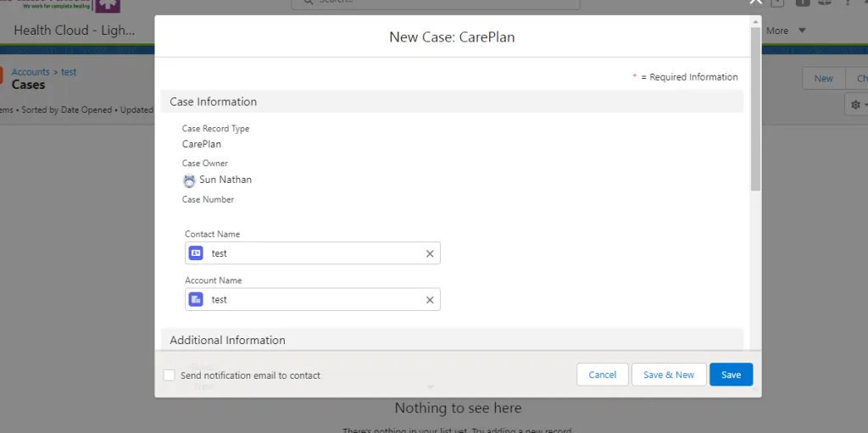Viewport: 868px width, 433px height.
Task: Click the dialog's vertical scrollbar thumb
Action: tap(755, 108)
